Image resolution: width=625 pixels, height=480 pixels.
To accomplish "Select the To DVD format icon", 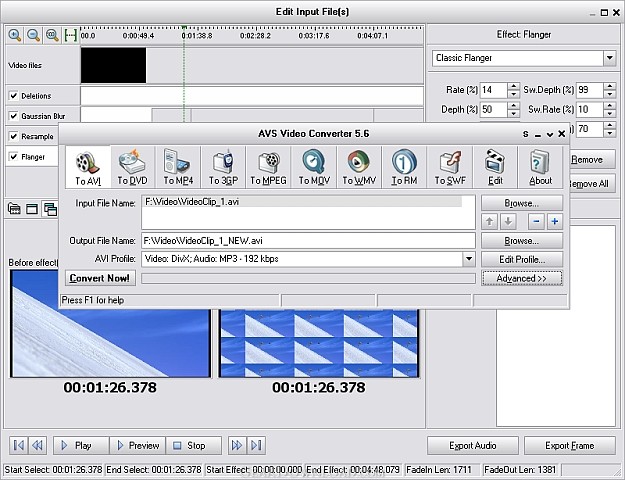I will [133, 167].
